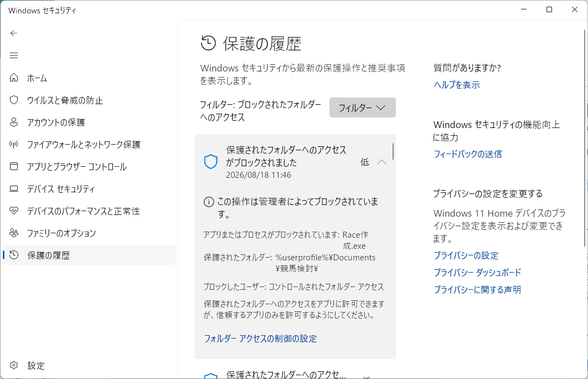Open アプリとブラウザー コントロール window icon
Screen dimensions: 588x379
14,166
